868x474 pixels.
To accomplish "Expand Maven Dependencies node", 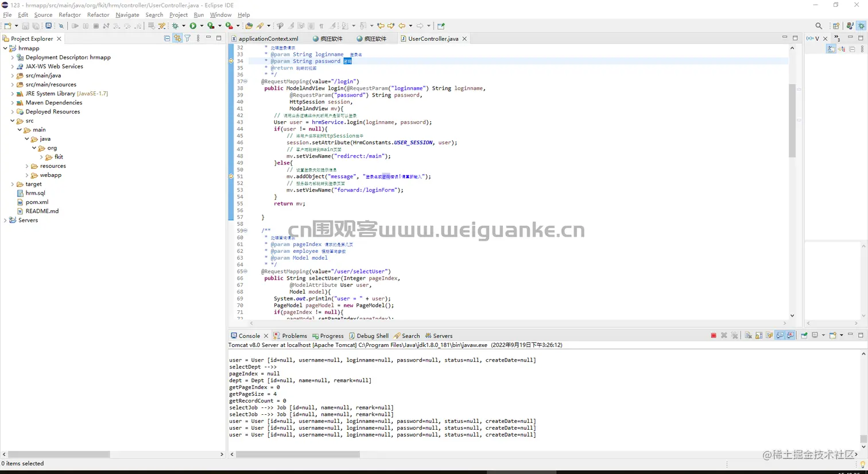I will [13, 103].
